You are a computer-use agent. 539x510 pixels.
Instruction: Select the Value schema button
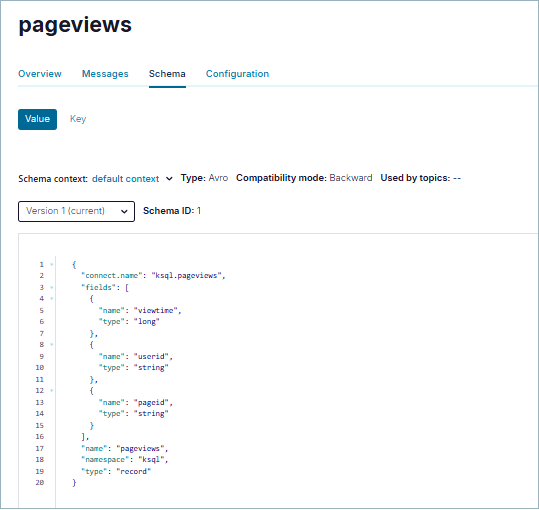(37, 119)
